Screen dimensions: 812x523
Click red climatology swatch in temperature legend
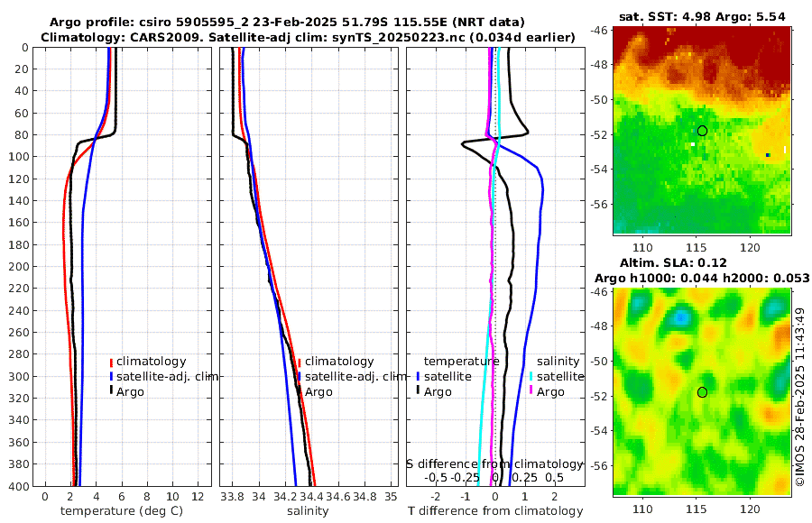tap(111, 362)
